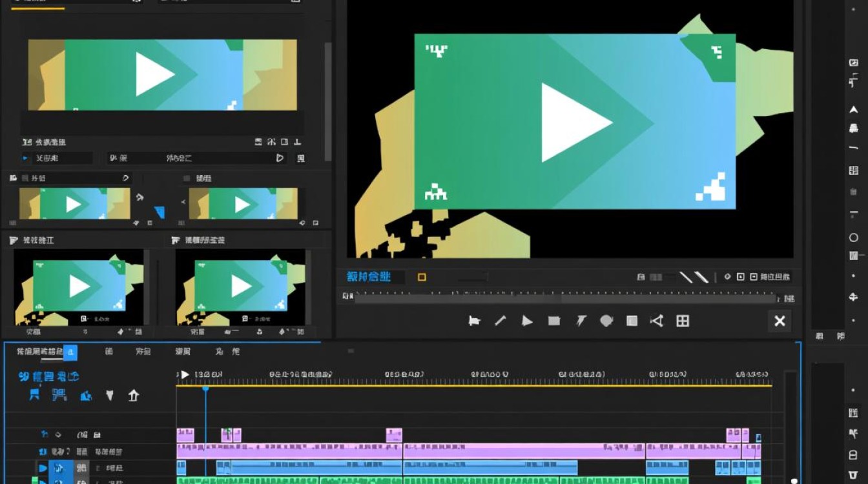Click the minus box icon under the preview
The height and width of the screenshot is (484, 868).
tap(754, 277)
